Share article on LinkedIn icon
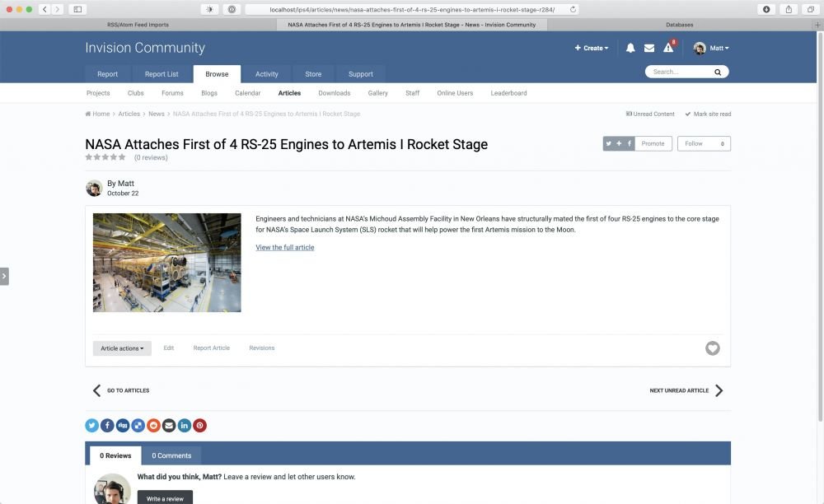The height and width of the screenshot is (504, 824). (x=185, y=426)
